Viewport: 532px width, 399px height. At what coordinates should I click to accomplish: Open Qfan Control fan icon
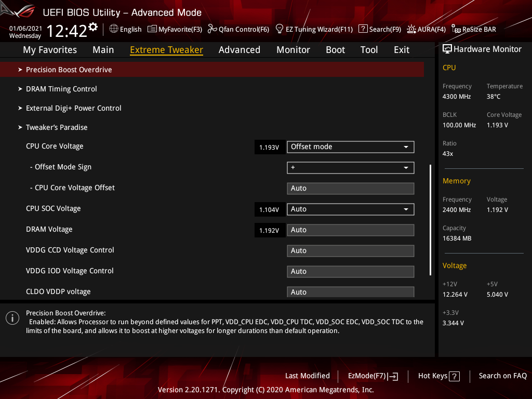point(212,29)
